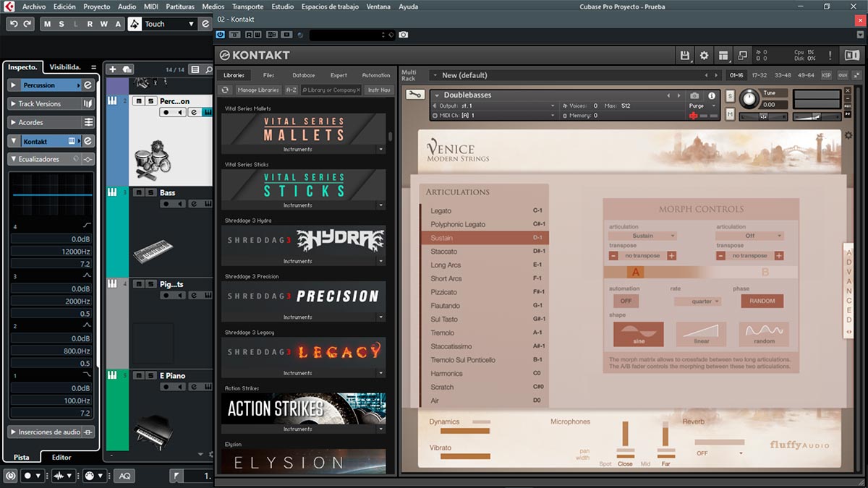The width and height of the screenshot is (868, 488).
Task: Collapse the Ecualizadores inspector section
Action: (x=13, y=159)
